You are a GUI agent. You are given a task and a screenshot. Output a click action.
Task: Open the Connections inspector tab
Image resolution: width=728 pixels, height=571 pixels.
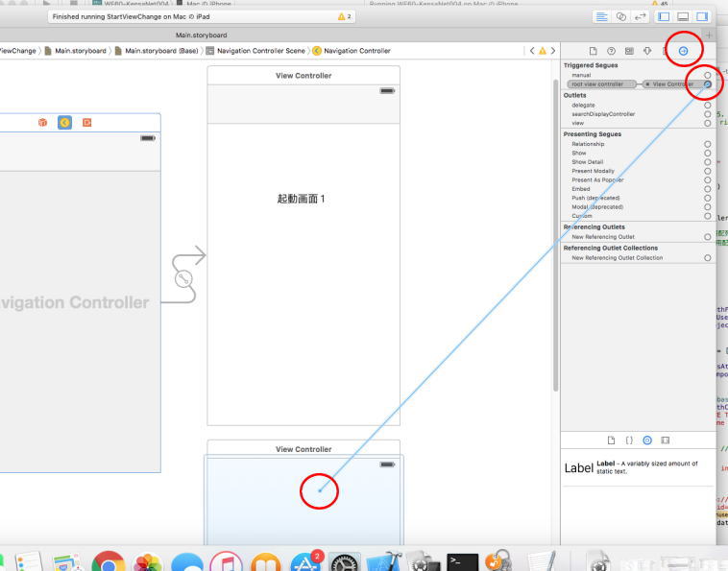683,50
